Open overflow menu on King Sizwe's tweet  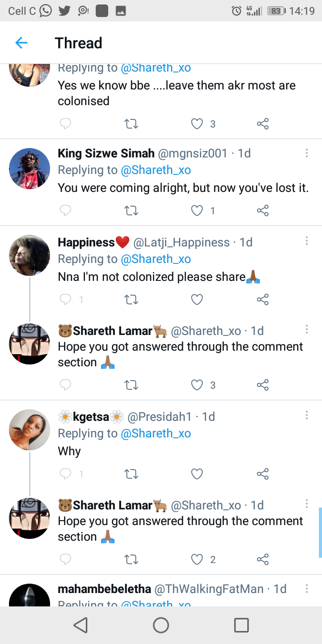coord(307,153)
